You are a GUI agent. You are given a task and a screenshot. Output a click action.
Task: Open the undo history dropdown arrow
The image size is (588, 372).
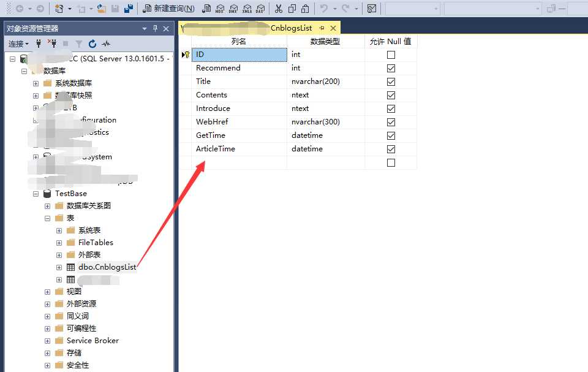(x=335, y=8)
